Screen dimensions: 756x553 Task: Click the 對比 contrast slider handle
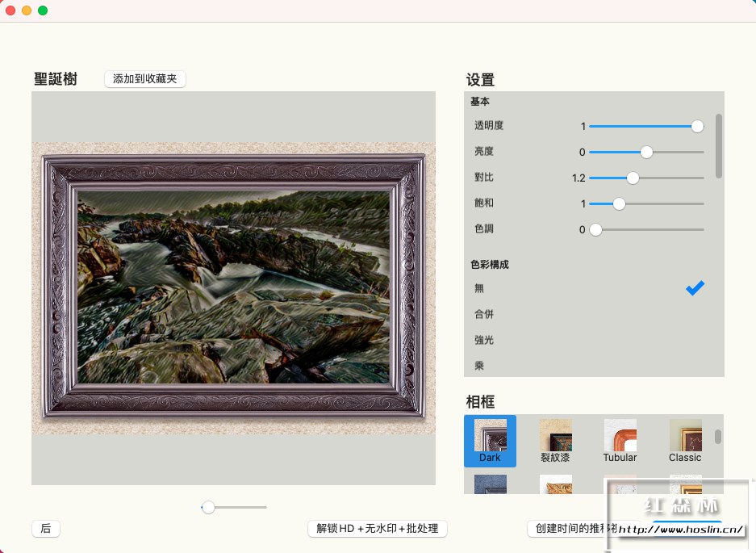tap(633, 178)
